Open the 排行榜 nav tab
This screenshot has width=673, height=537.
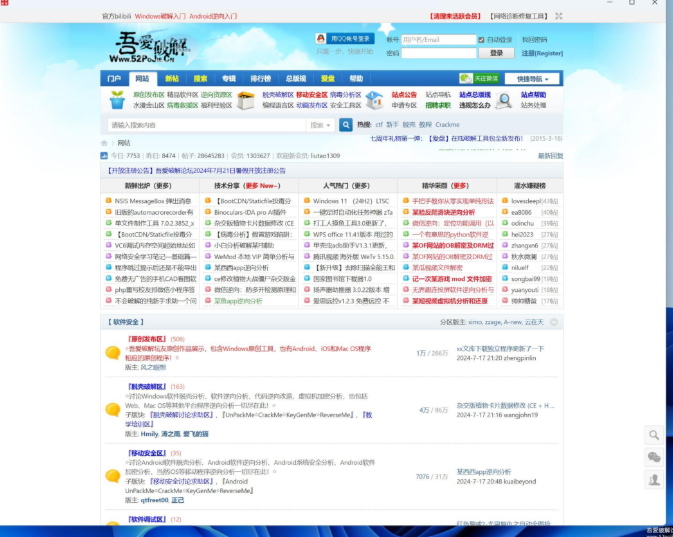[261, 79]
